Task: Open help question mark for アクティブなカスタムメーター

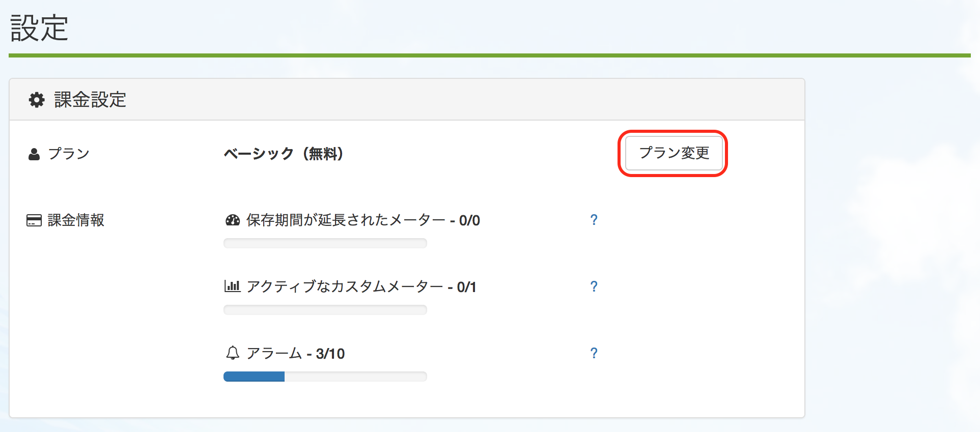Action: [x=594, y=286]
